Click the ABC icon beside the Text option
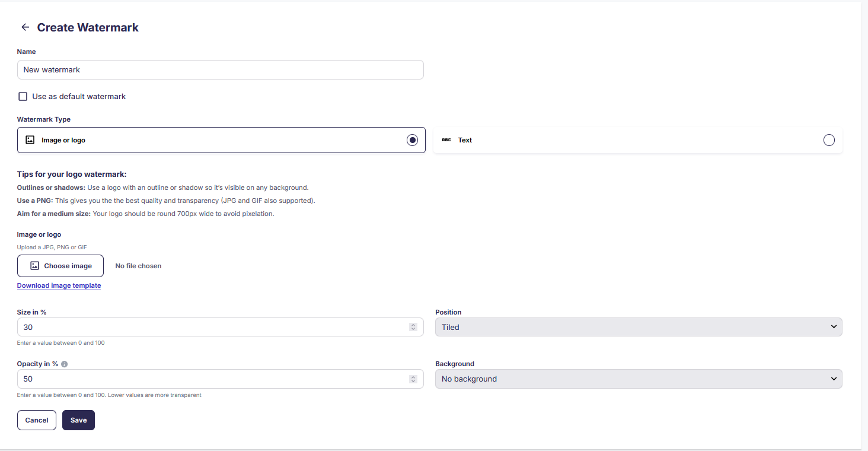This screenshot has width=868, height=451. click(446, 139)
